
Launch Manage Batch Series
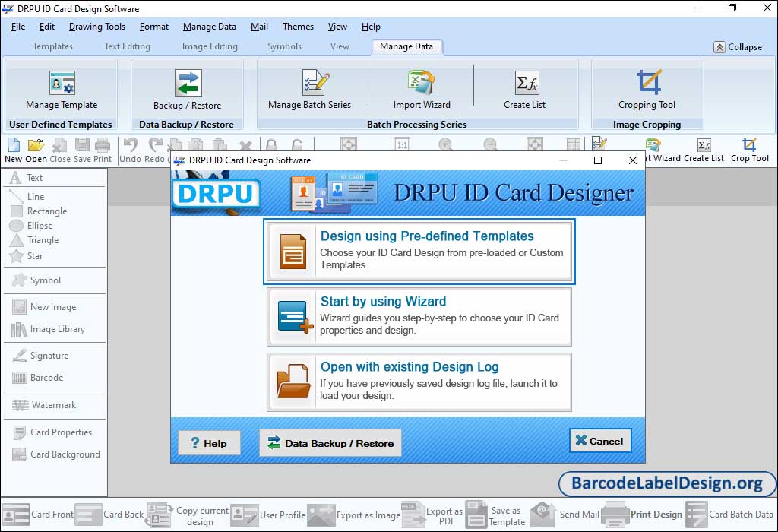pos(310,90)
